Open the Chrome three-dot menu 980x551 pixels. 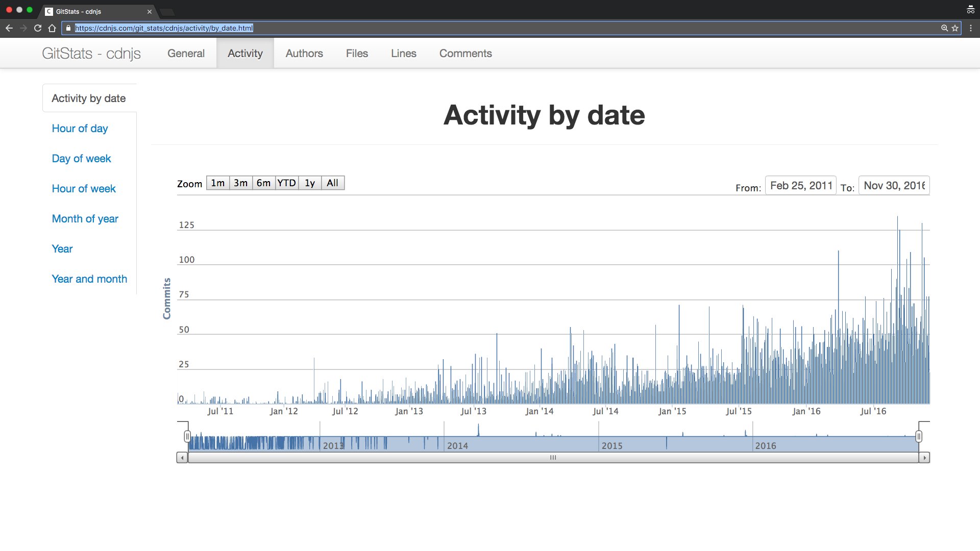pos(971,28)
